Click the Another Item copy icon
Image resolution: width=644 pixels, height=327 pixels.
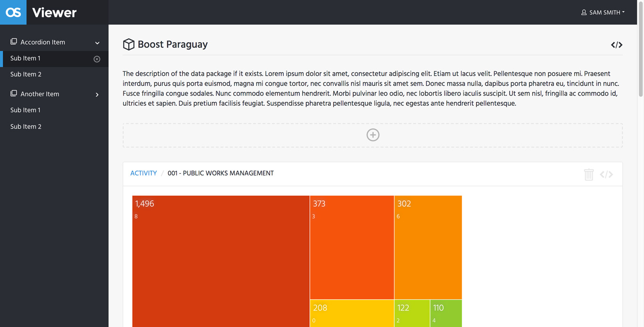pos(14,93)
